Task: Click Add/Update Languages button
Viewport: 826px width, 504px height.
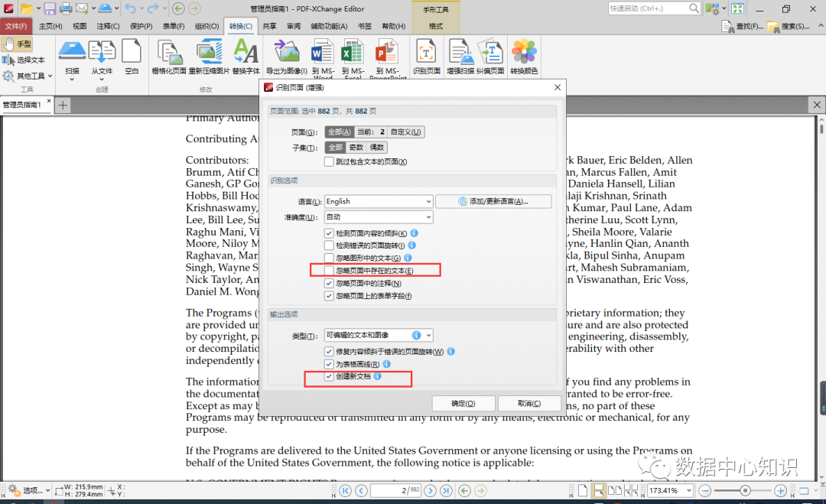Action: click(x=493, y=202)
